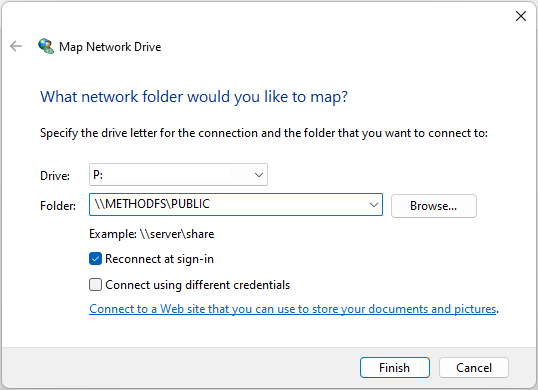
Task: Click Finish to map the drive
Action: 395,368
